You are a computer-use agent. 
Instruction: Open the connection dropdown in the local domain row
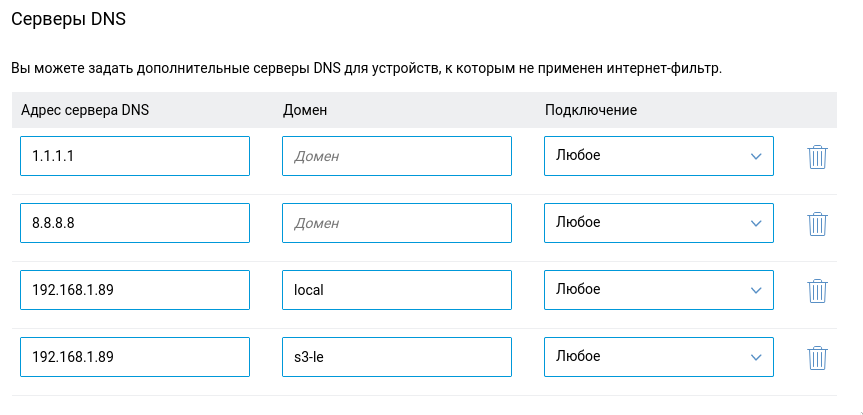(x=659, y=290)
